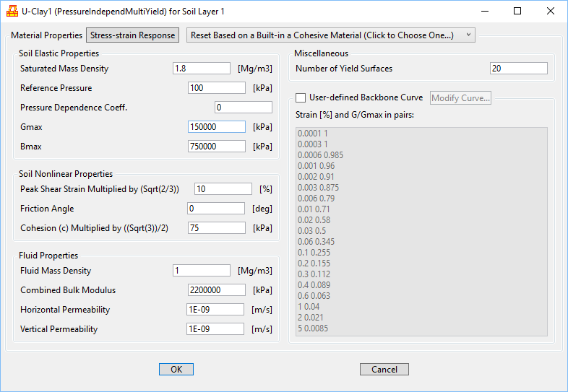
Task: Click the app icon in title bar
Action: tap(12, 11)
